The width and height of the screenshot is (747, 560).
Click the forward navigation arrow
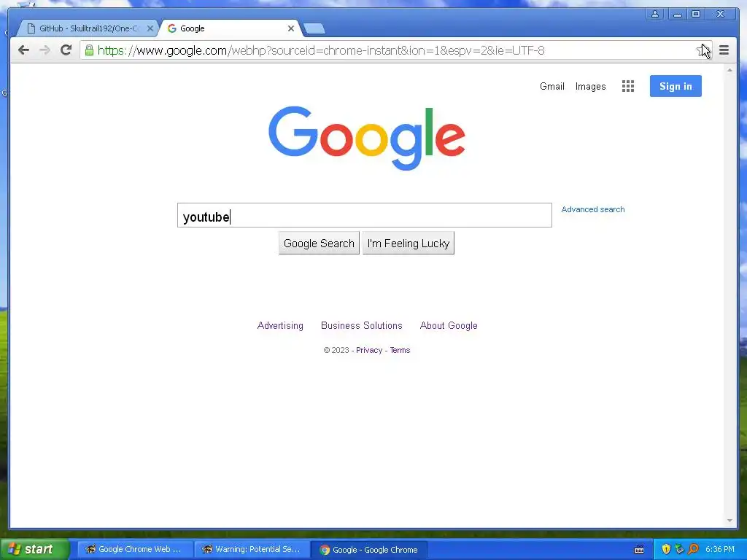pyautogui.click(x=44, y=50)
